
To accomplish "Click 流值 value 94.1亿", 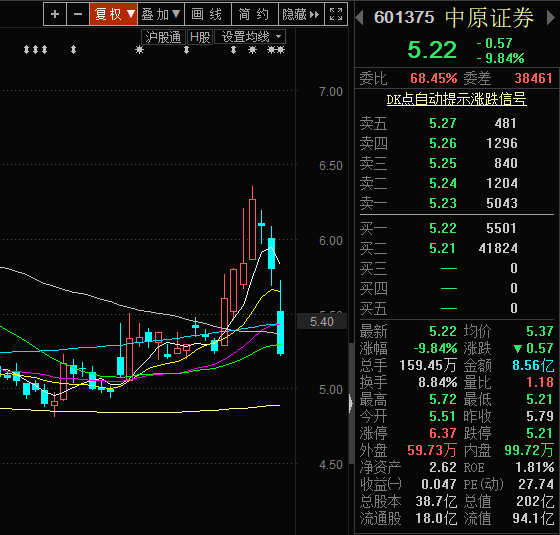I will 533,519.
